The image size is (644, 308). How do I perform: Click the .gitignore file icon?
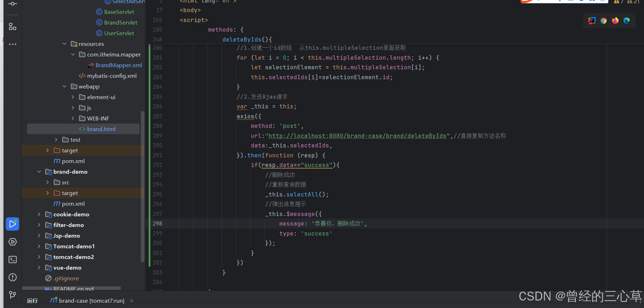[48, 278]
